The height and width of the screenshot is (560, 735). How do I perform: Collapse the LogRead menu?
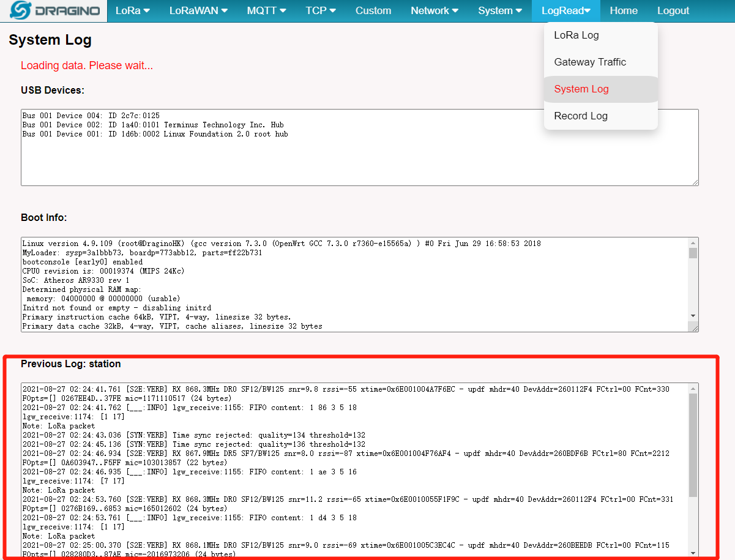566,10
